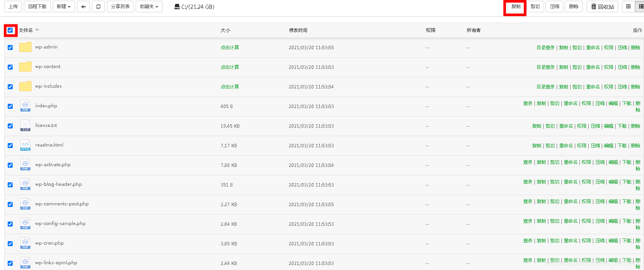Click the back arrow icon in toolbar
This screenshot has width=644, height=270.
(x=83, y=7)
